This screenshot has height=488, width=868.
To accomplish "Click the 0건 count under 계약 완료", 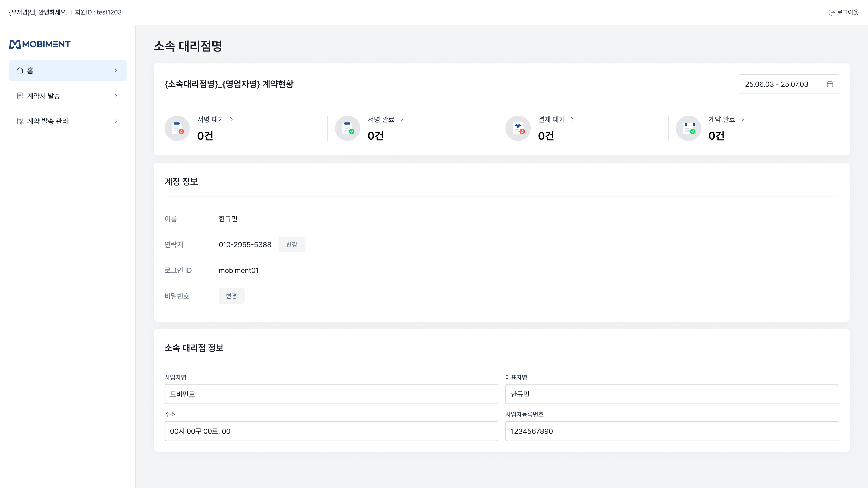I will (717, 136).
